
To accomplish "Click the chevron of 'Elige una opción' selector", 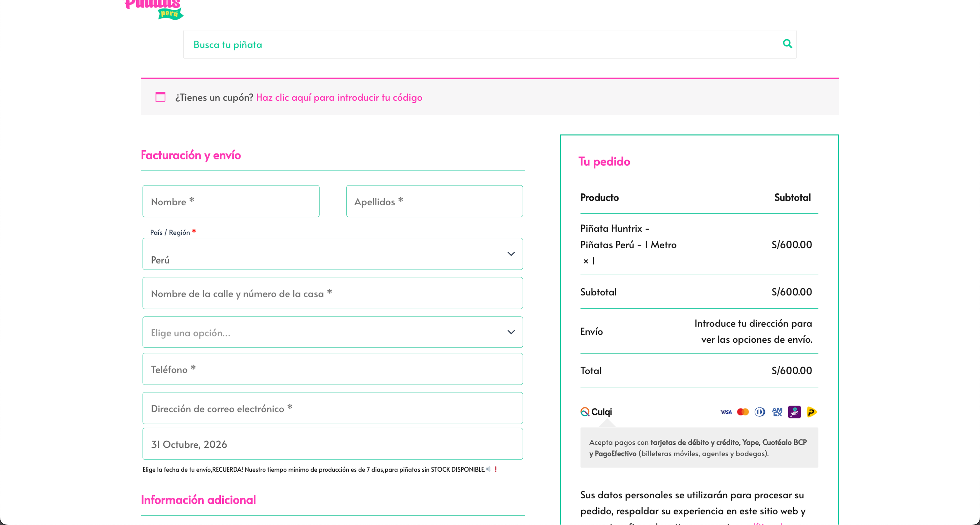I will click(511, 332).
